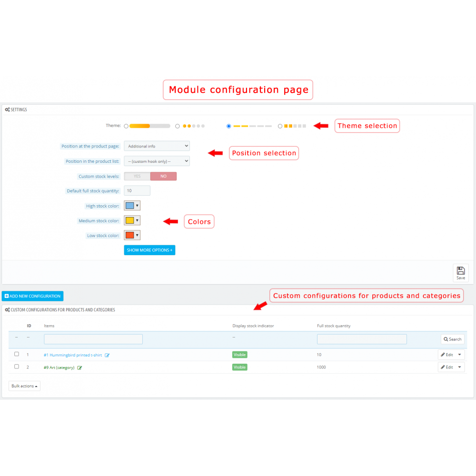This screenshot has height=476, width=476.
Task: Set Custom stock levels to YES
Action: pyautogui.click(x=137, y=176)
